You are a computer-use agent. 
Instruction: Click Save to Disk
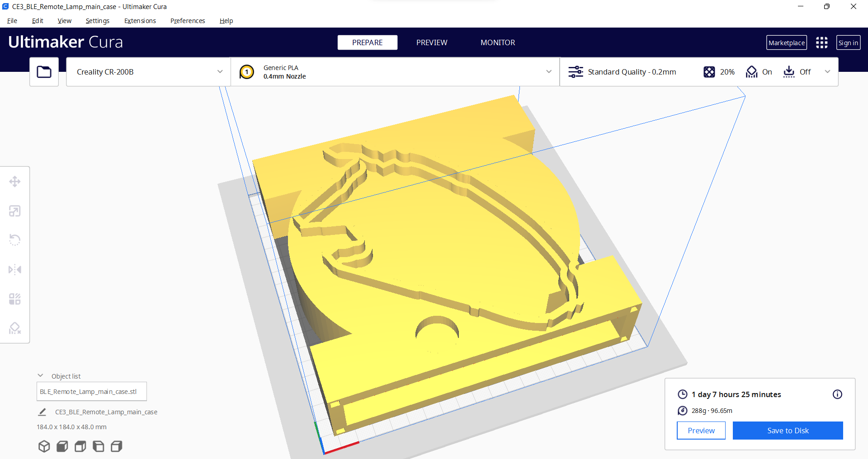788,431
